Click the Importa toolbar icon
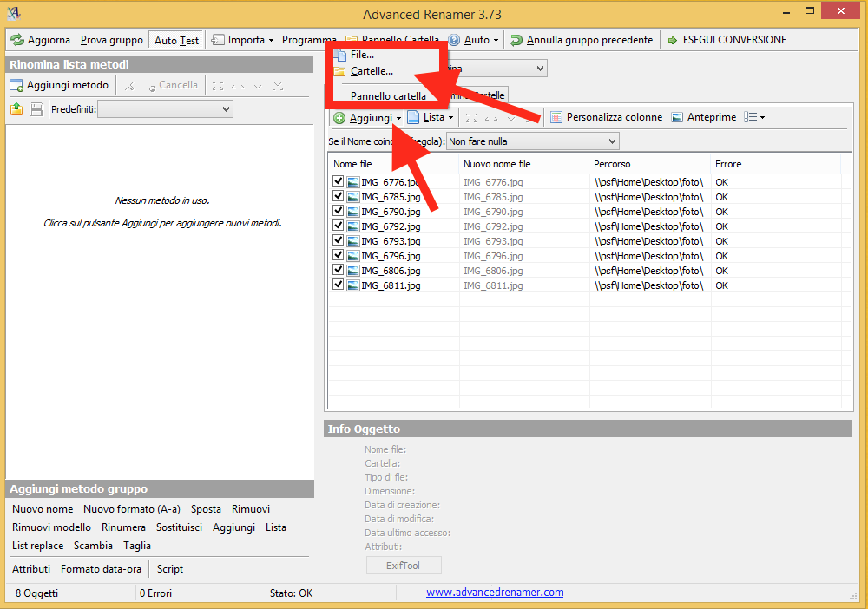The width and height of the screenshot is (868, 609). pyautogui.click(x=218, y=40)
